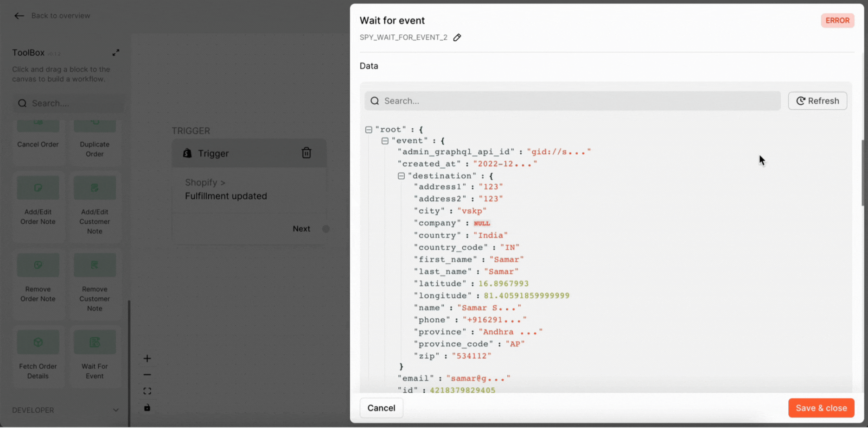Select the Cancel Order block icon
The height and width of the screenshot is (428, 868).
coord(38,125)
